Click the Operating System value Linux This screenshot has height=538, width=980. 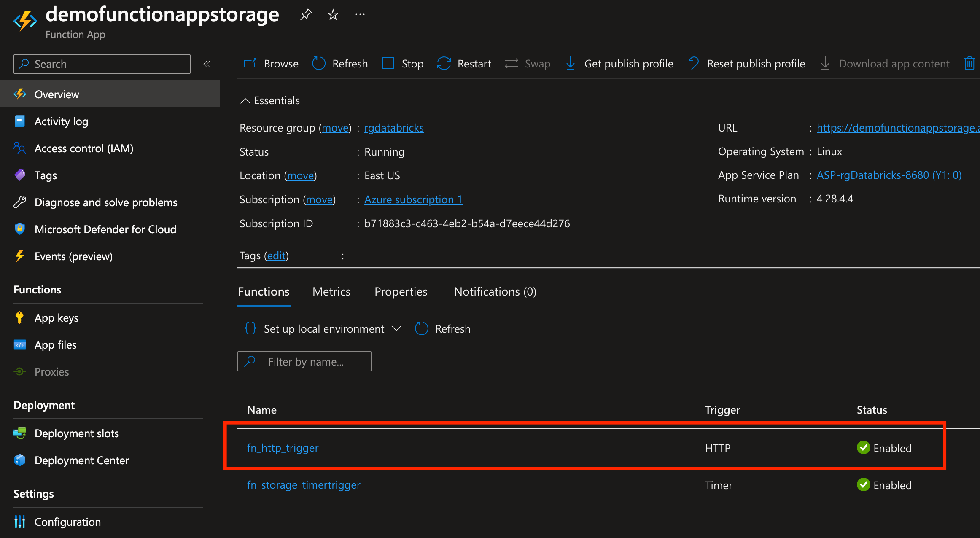[829, 151]
